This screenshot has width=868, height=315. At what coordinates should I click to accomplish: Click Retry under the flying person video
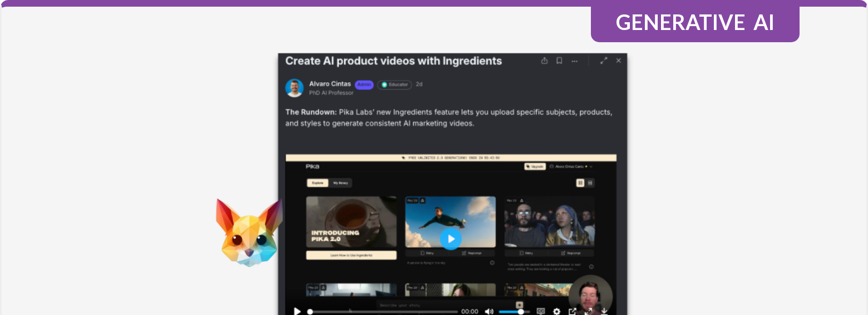[x=427, y=253]
